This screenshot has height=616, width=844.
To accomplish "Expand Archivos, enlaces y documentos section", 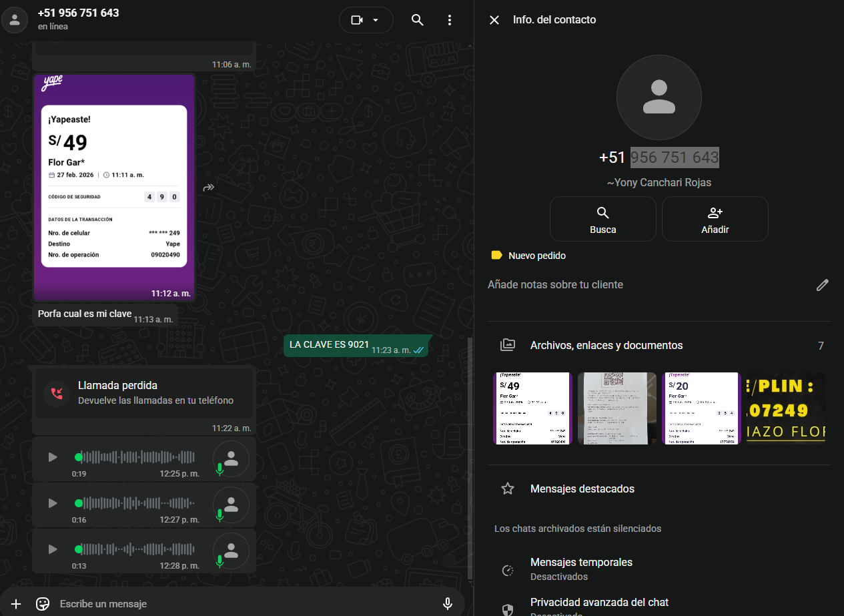I will [606, 346].
